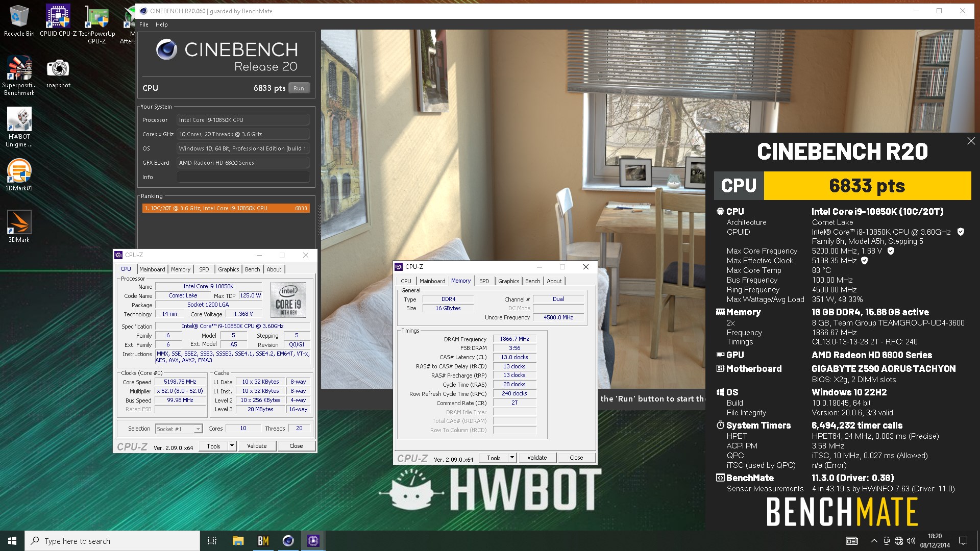Switch to SPD tab in right CPU-Z window
Screen dimensions: 980x551
pos(484,281)
